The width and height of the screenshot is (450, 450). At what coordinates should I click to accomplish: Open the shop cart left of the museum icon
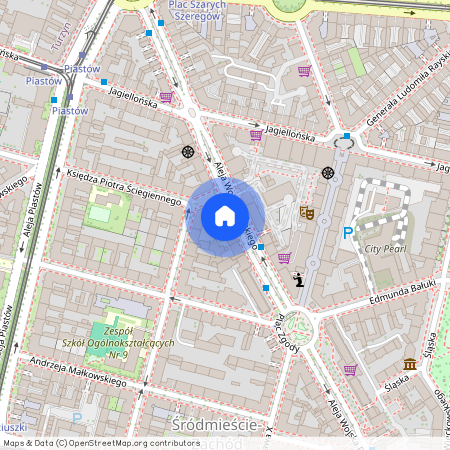[351, 370]
